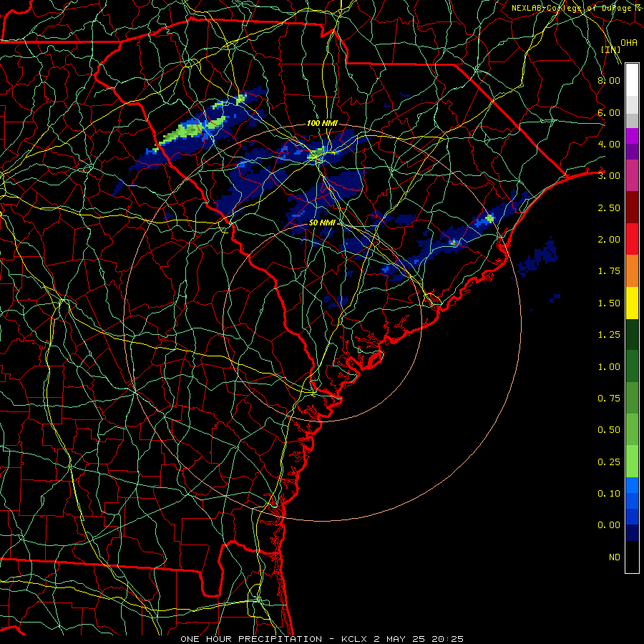The image size is (644, 644).
Task: Click the 2.00 legend value
Action: click(x=609, y=240)
